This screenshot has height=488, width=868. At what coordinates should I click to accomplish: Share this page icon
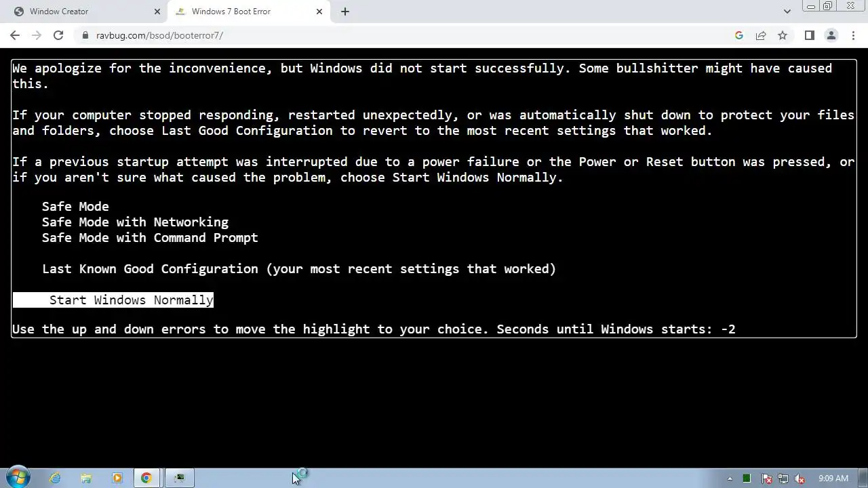[761, 35]
